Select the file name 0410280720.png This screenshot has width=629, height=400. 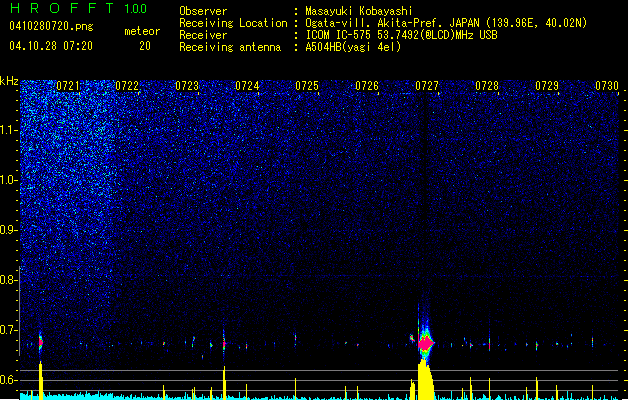[x=51, y=26]
